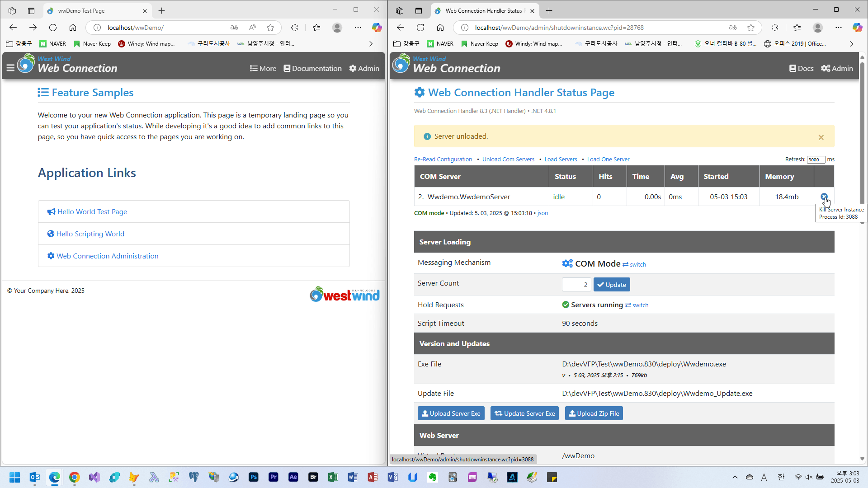Open Naver Keep bookmark in left browser
Image resolution: width=868 pixels, height=488 pixels.
(x=92, y=44)
